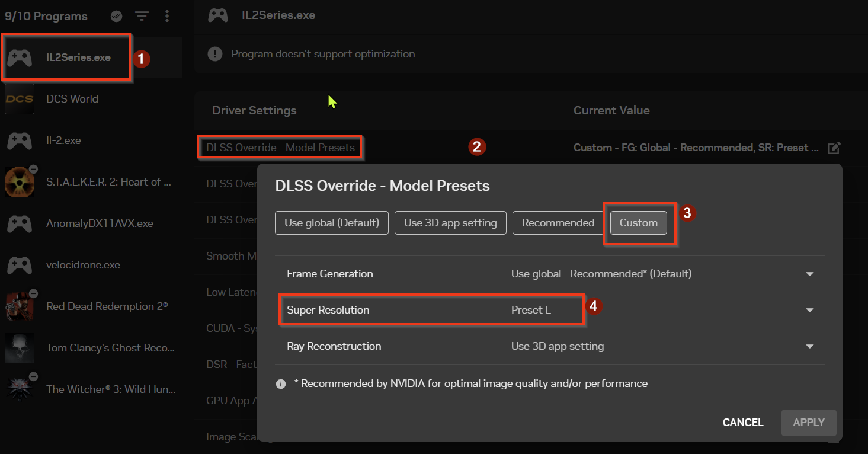The height and width of the screenshot is (454, 868).
Task: Select IL2Series.exe in program list
Action: coord(91,57)
